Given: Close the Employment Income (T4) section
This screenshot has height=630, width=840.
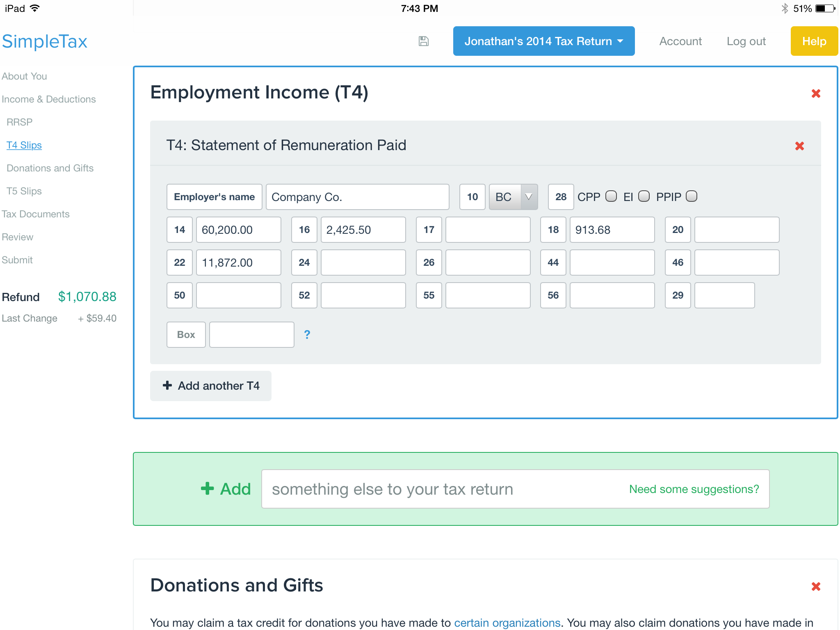Looking at the screenshot, I should (x=816, y=94).
